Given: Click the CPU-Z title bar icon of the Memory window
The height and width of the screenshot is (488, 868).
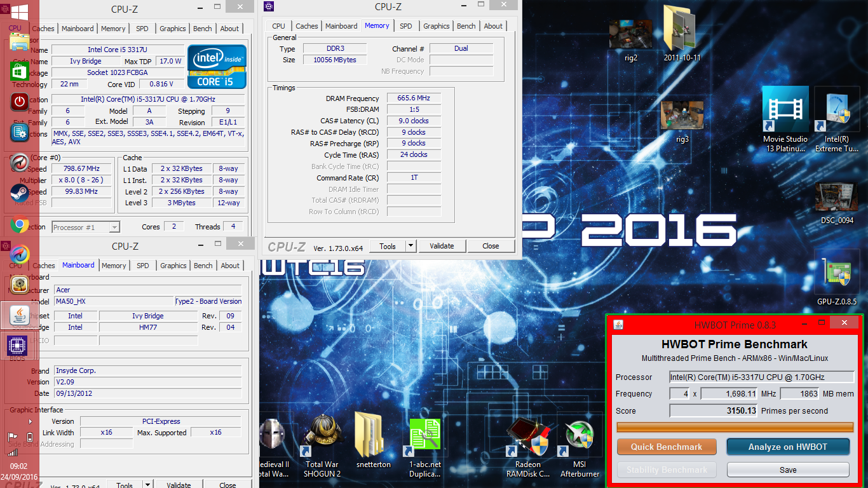Looking at the screenshot, I should click(x=269, y=6).
